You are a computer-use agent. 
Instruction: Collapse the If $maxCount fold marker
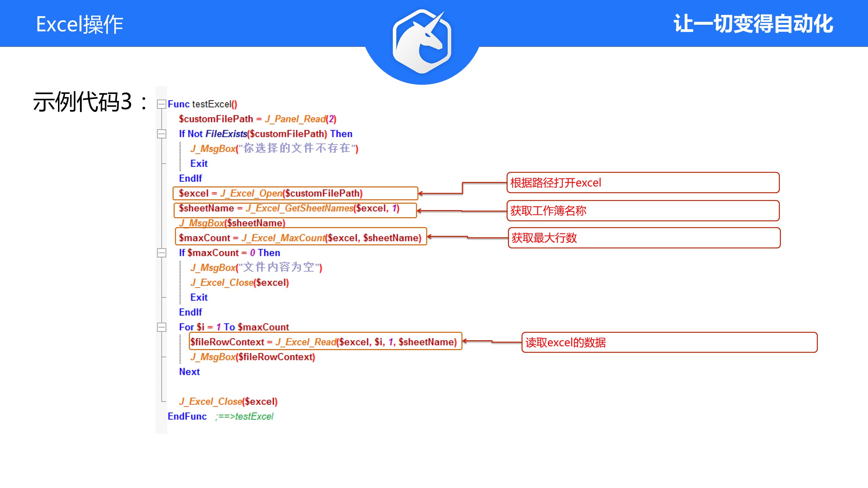click(161, 253)
